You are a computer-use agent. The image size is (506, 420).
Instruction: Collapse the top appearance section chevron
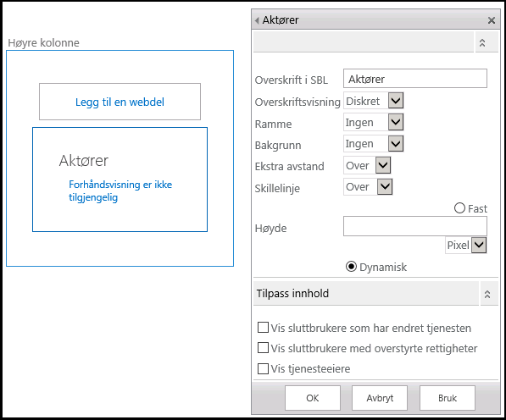point(482,42)
